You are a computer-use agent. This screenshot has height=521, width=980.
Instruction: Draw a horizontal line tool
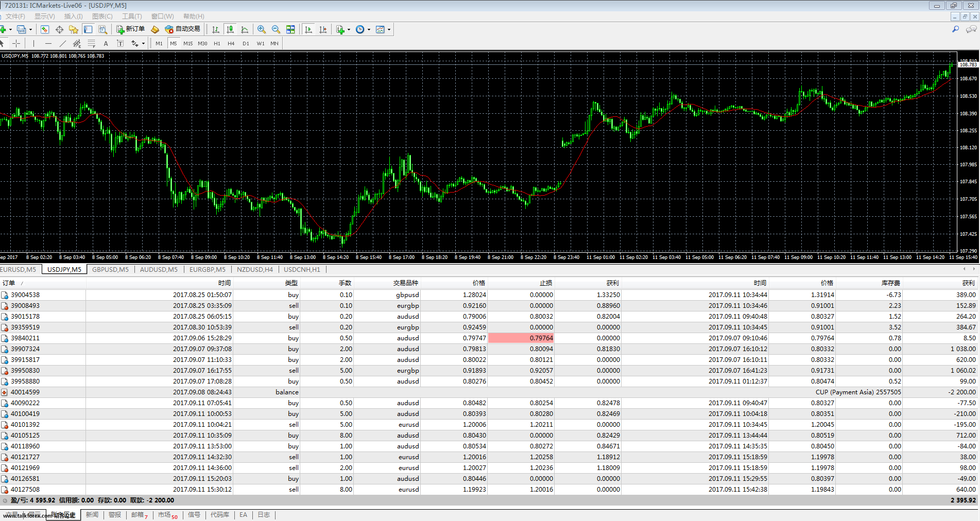[48, 43]
